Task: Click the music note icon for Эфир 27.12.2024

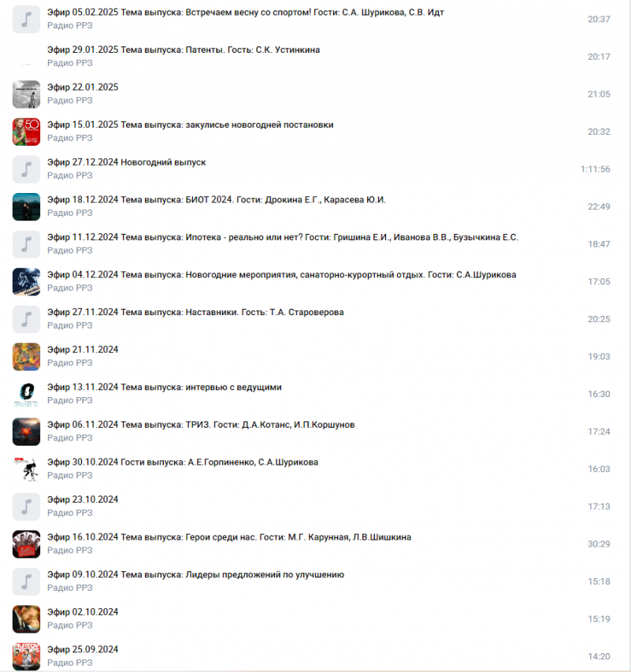Action: click(26, 169)
